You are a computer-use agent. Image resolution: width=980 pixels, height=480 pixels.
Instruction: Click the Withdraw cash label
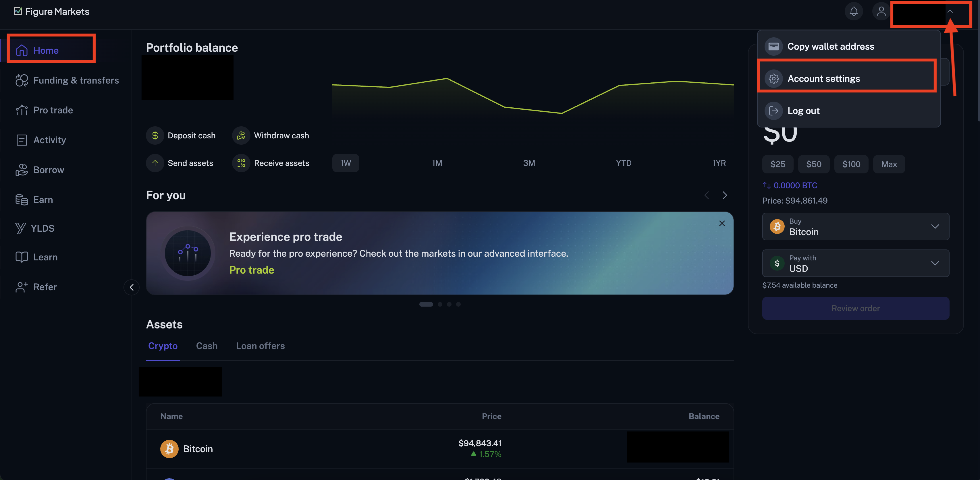(x=281, y=136)
